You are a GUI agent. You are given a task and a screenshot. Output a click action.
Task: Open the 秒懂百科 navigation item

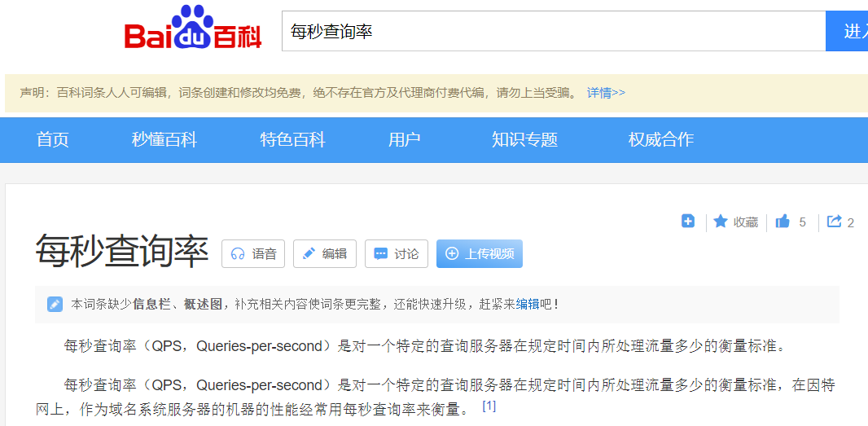coord(164,139)
